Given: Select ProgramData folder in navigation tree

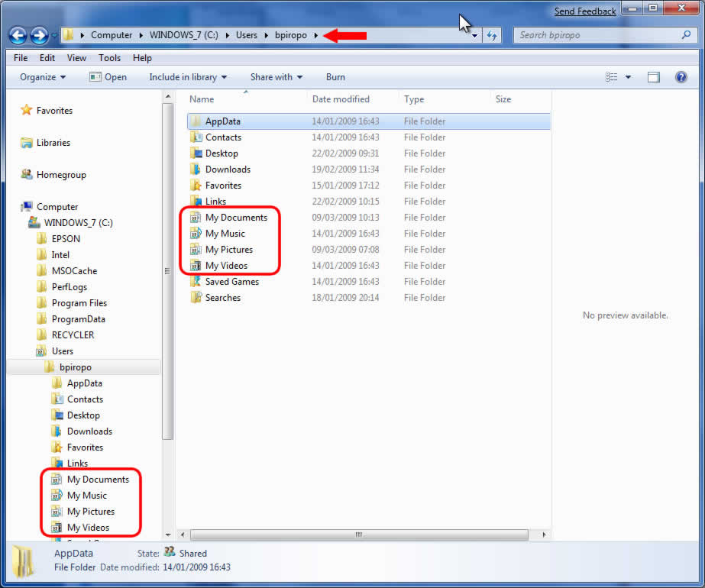Looking at the screenshot, I should (78, 318).
